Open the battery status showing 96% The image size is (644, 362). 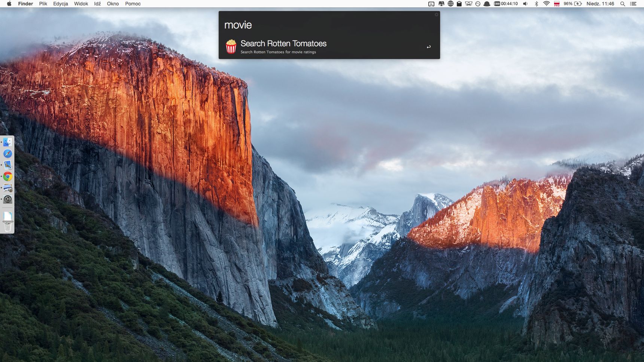[573, 4]
